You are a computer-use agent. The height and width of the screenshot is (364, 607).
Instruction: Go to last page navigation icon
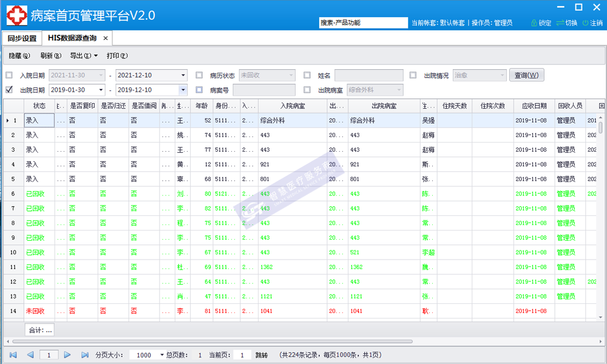pyautogui.click(x=84, y=355)
